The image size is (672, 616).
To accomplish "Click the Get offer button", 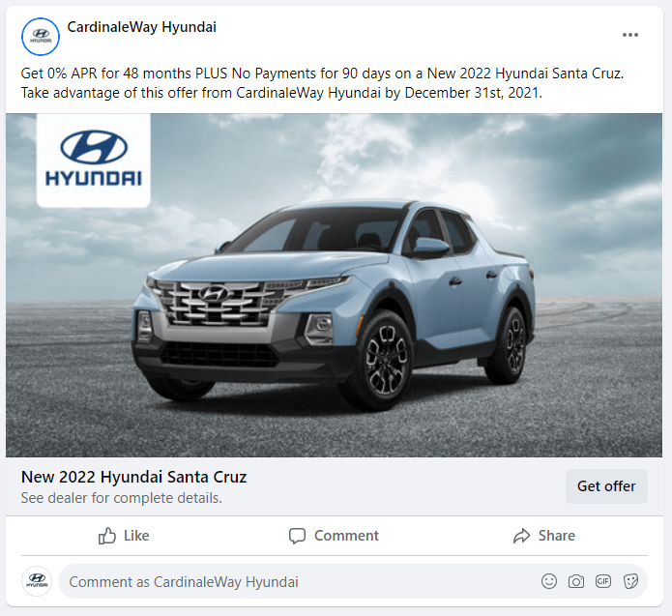I will click(606, 486).
